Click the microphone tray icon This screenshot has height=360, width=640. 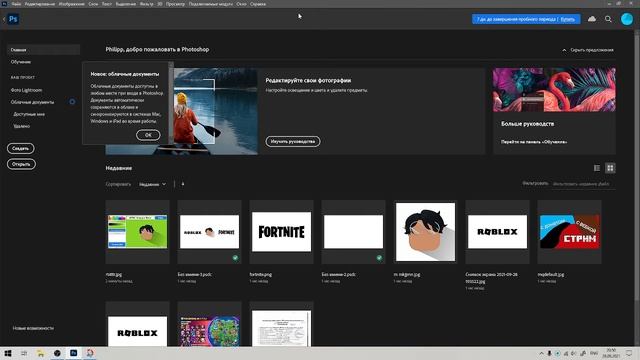click(549, 353)
